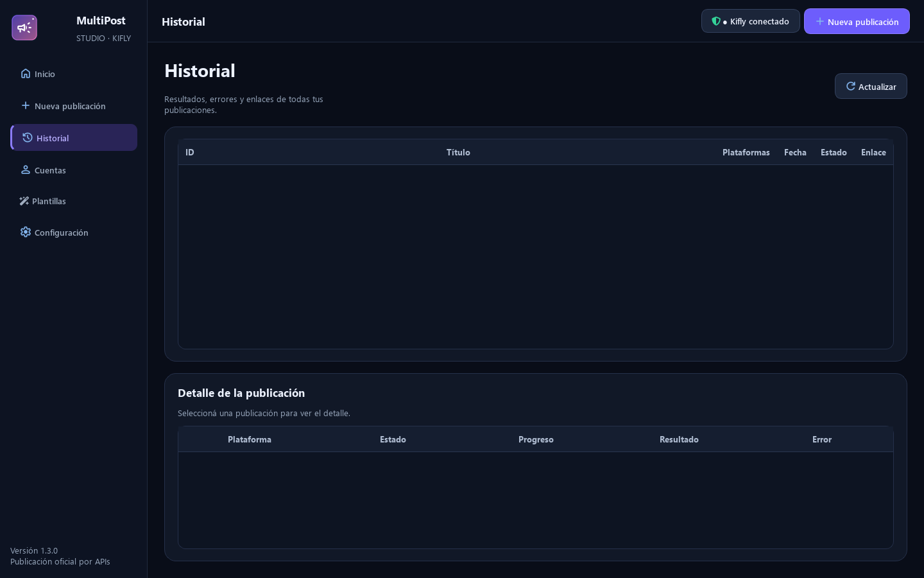Open Nueva publicación from the sidebar
This screenshot has width=924, height=578.
coord(74,106)
